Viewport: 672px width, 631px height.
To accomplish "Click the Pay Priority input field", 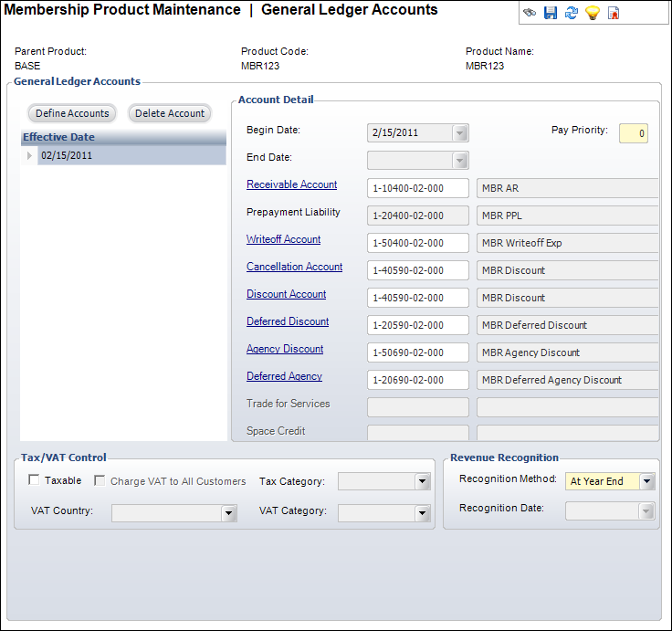I will tap(634, 133).
